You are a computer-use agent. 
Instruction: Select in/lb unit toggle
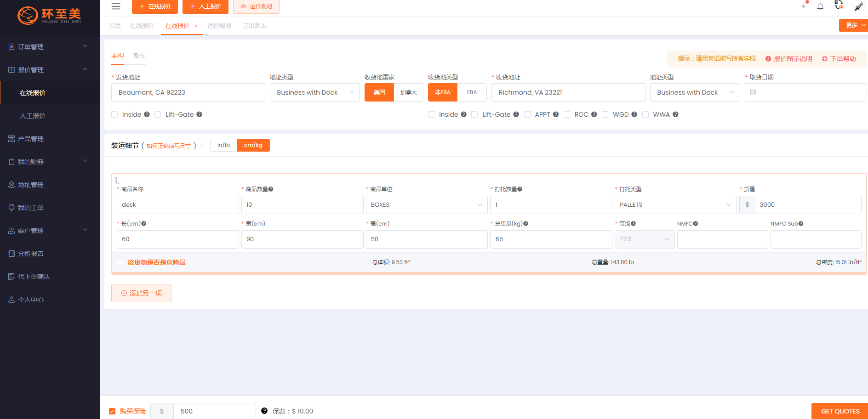pos(223,145)
